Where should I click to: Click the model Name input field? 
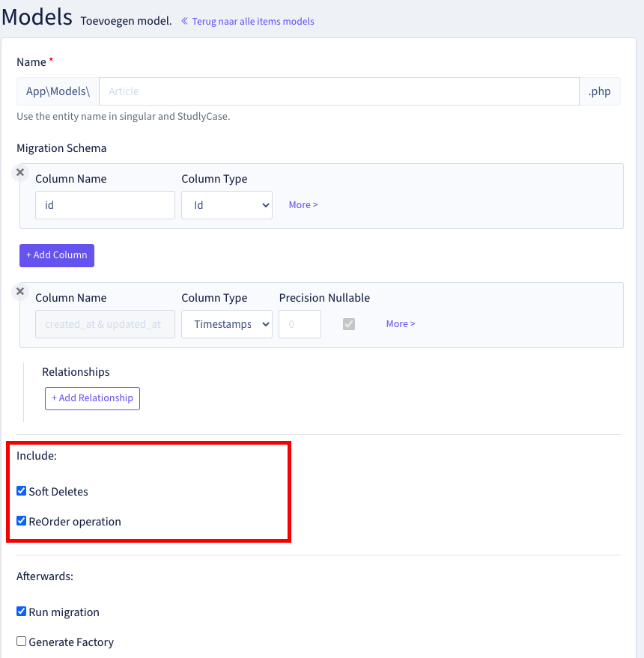point(338,91)
